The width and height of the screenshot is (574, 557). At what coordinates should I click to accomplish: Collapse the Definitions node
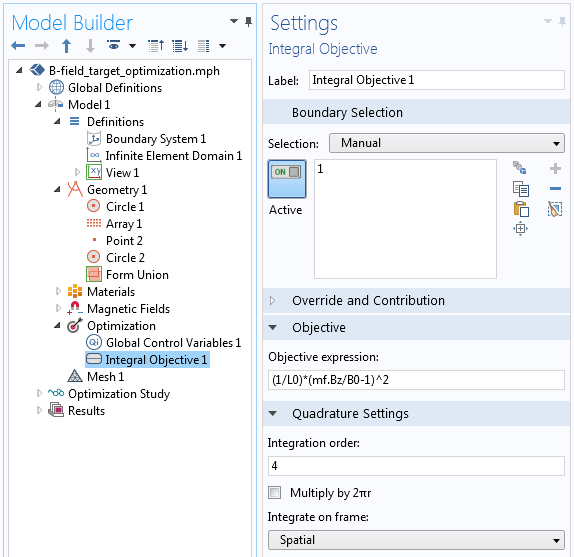(57, 122)
